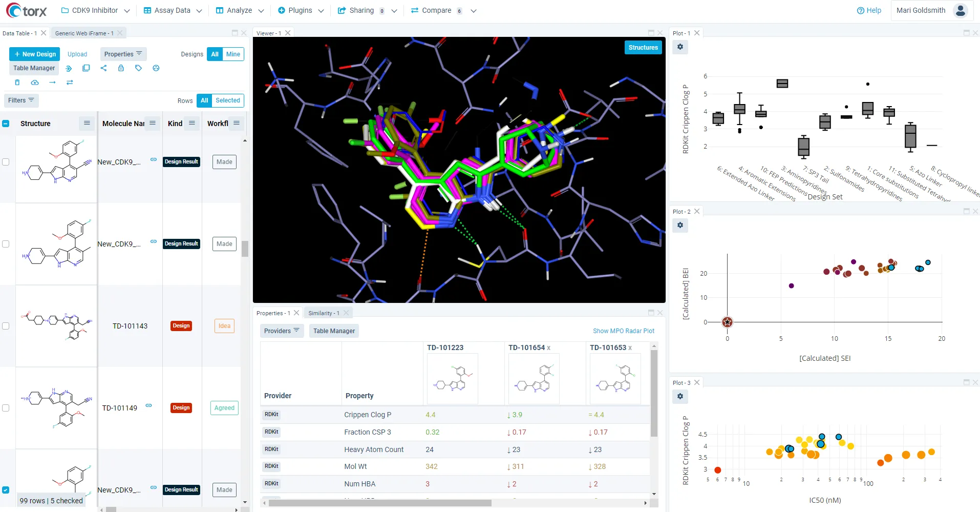The height and width of the screenshot is (512, 980).
Task: Click the trash can delete icon
Action: click(17, 83)
